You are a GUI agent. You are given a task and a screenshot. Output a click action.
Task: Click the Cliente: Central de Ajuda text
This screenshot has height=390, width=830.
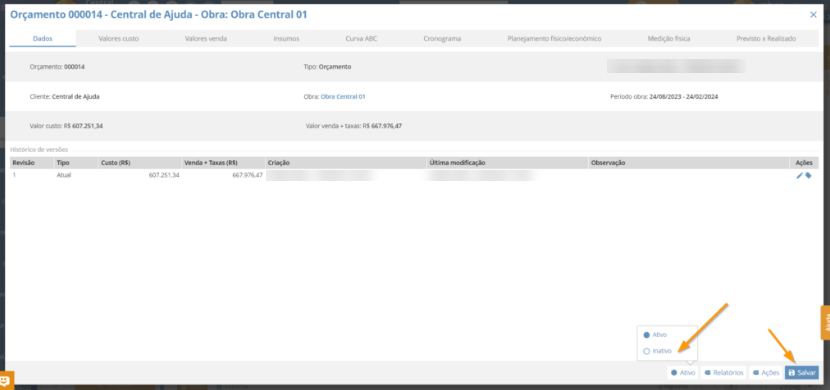(65, 97)
